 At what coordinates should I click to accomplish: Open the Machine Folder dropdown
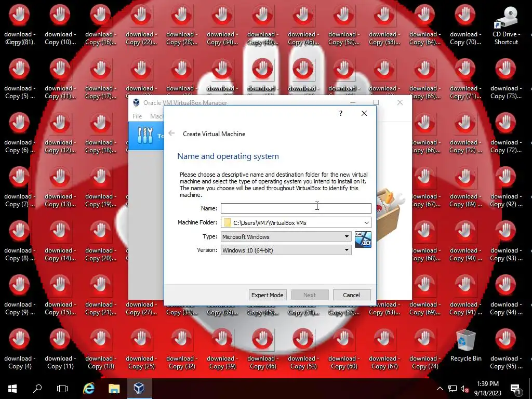tap(367, 222)
